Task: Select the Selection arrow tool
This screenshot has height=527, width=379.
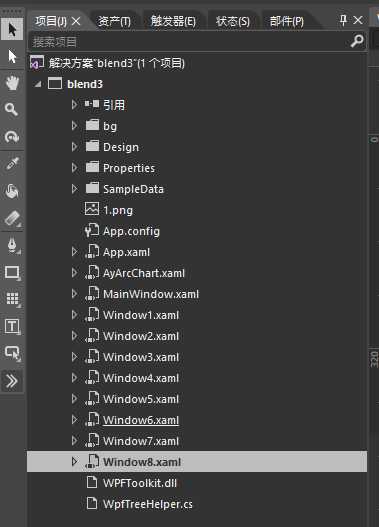Action: (12, 30)
